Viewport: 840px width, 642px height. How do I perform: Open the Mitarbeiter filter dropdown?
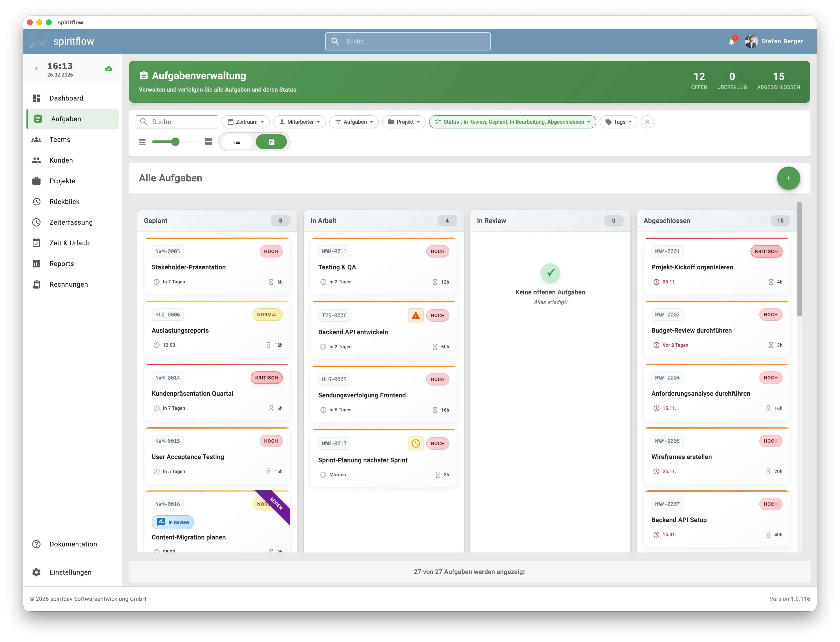point(299,122)
